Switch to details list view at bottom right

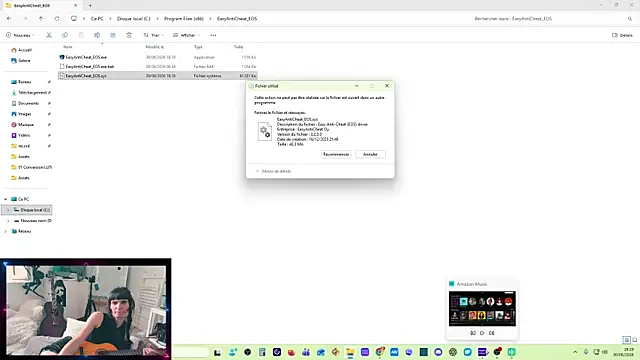pyautogui.click(x=627, y=340)
